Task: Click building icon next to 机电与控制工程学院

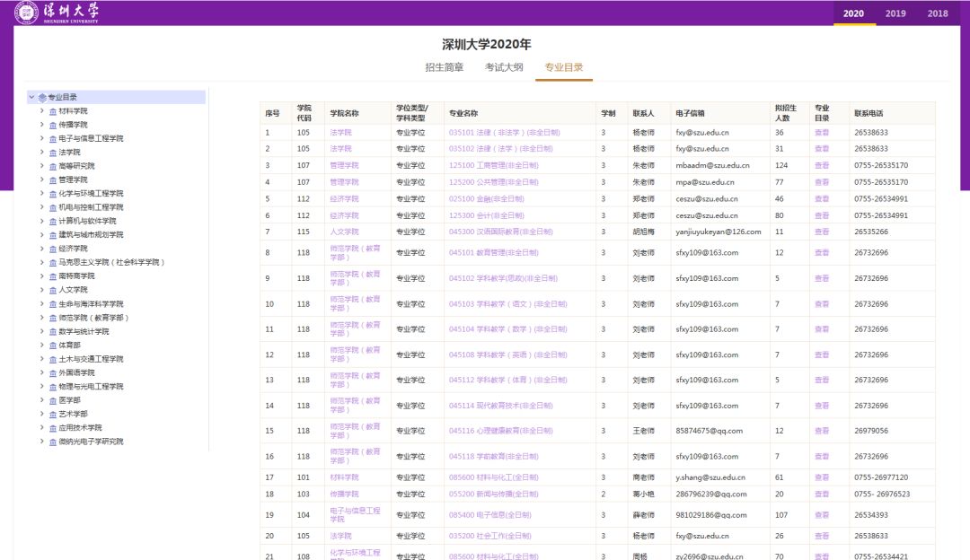Action: [53, 207]
